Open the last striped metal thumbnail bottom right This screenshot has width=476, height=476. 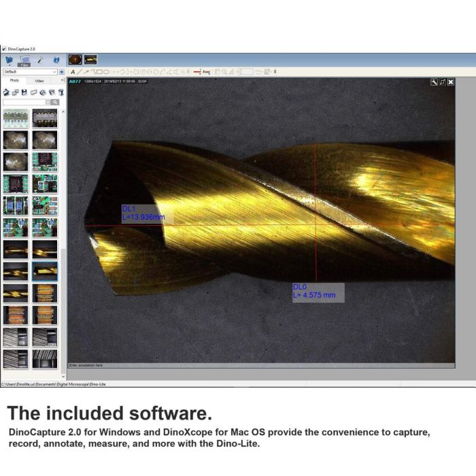[x=45, y=359]
